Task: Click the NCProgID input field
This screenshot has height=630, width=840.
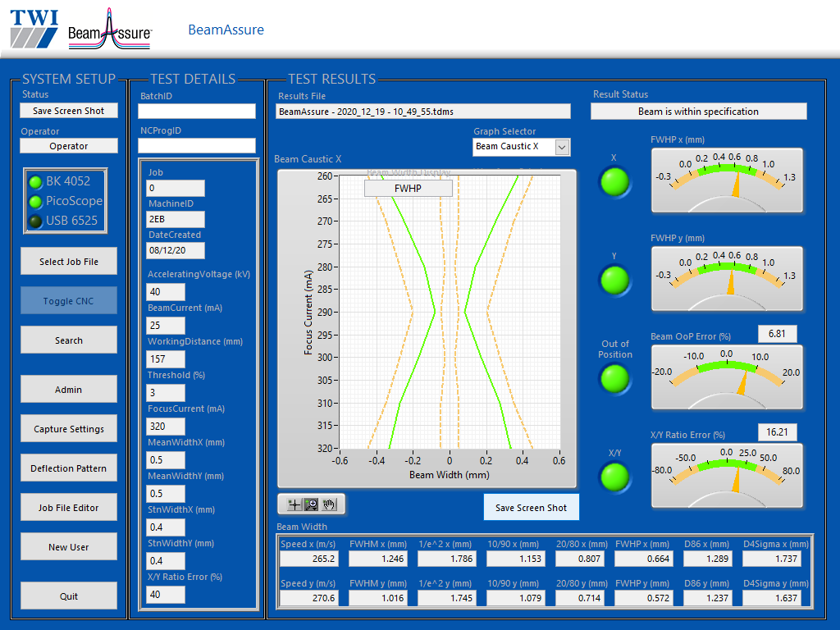Action: [x=197, y=146]
